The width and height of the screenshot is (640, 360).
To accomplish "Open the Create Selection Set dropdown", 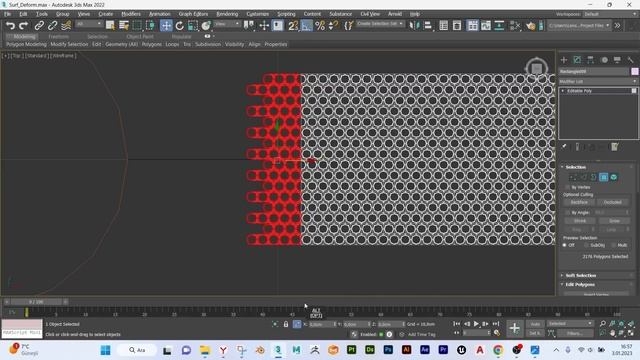I will (x=380, y=24).
